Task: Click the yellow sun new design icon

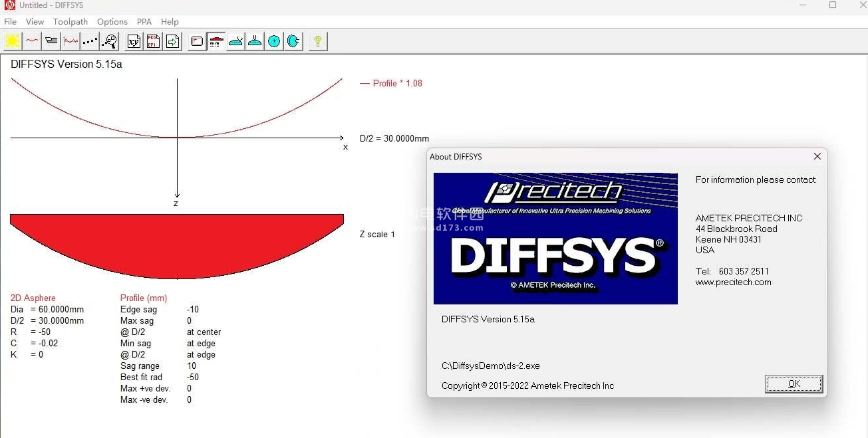Action: tap(13, 41)
